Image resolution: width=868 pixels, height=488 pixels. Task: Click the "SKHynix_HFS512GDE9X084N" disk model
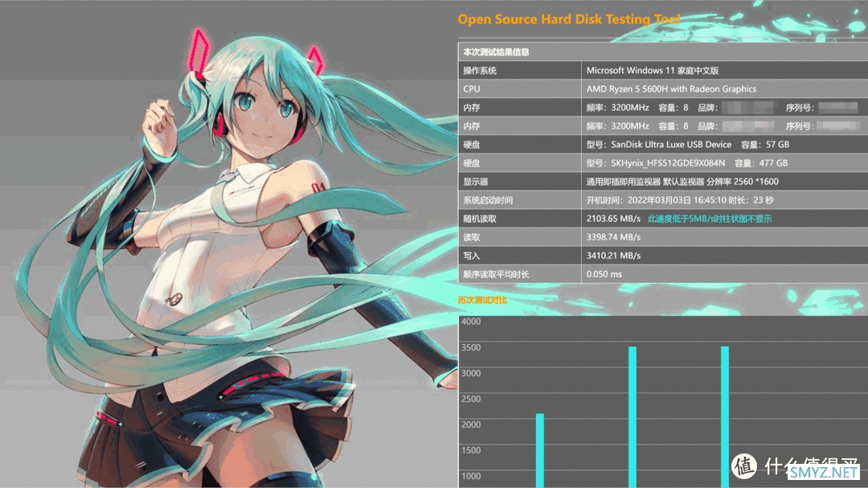pos(668,163)
